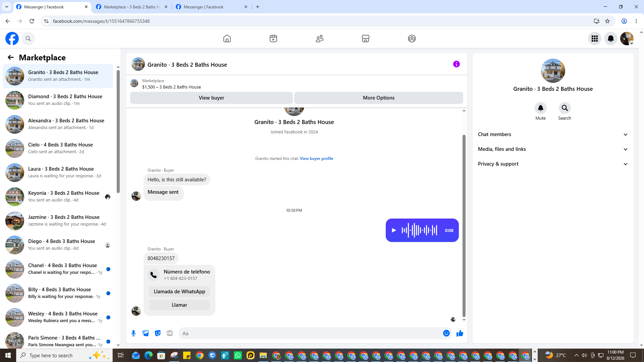Open Diego · 4 Beds 3 Baths House chat
Image resolution: width=644 pixels, height=362 pixels.
58,245
